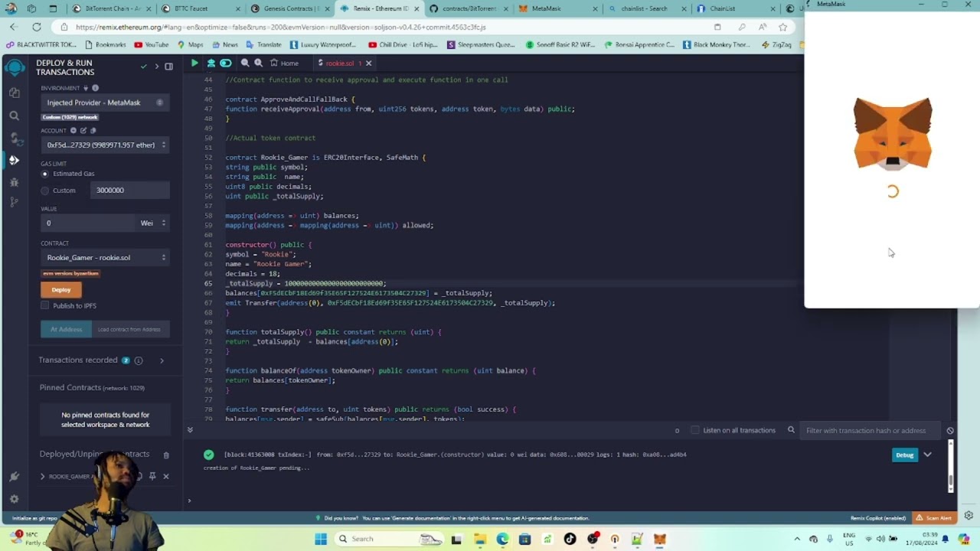Click the account plus icon
The width and height of the screenshot is (980, 551).
point(73,131)
